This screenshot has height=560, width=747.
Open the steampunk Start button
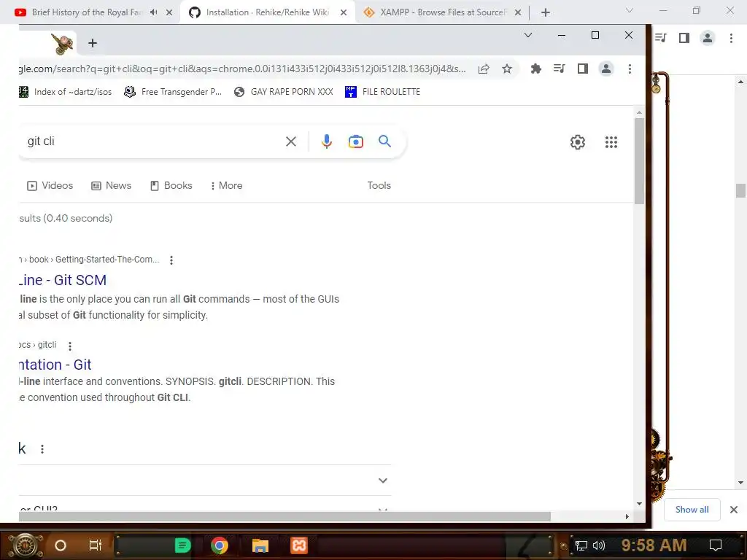(26, 545)
